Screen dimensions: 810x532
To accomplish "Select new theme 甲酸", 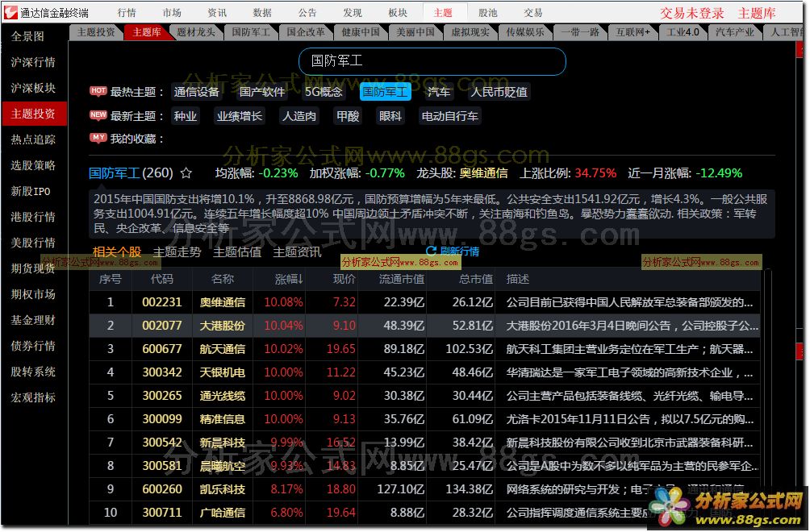I will (348, 116).
